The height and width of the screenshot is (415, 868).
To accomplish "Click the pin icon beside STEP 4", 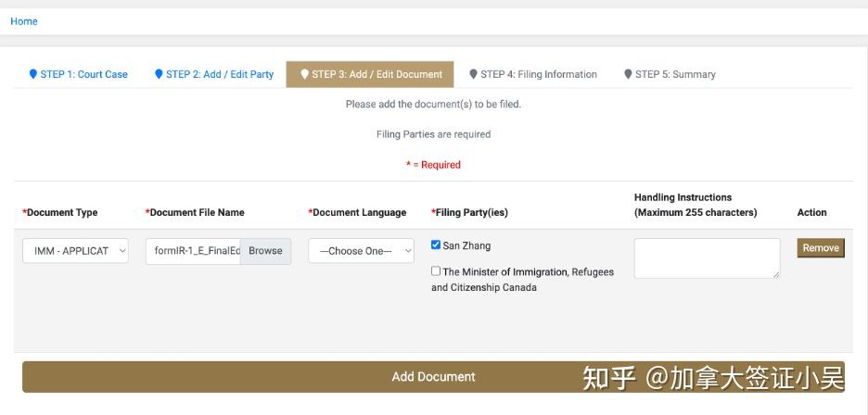I will pyautogui.click(x=473, y=74).
